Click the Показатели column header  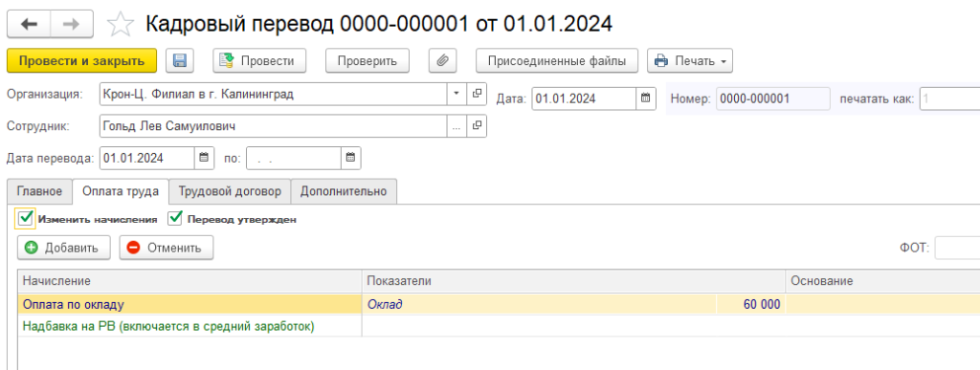[x=574, y=281]
